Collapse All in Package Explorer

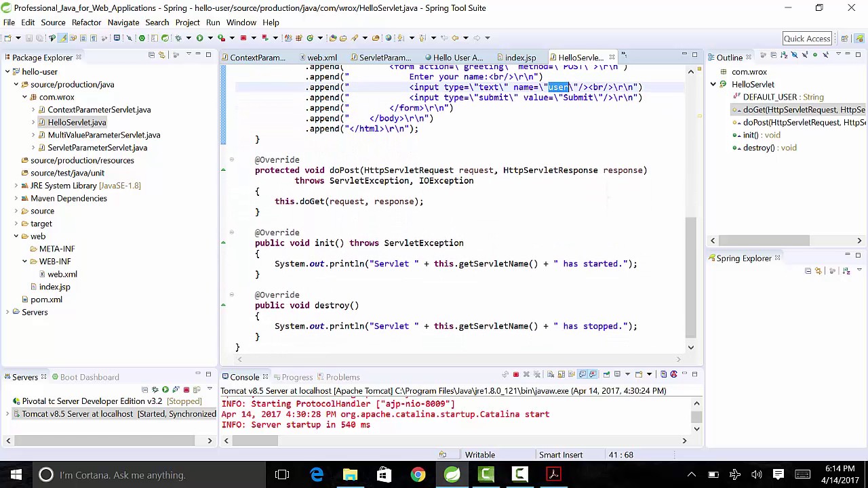pos(151,55)
